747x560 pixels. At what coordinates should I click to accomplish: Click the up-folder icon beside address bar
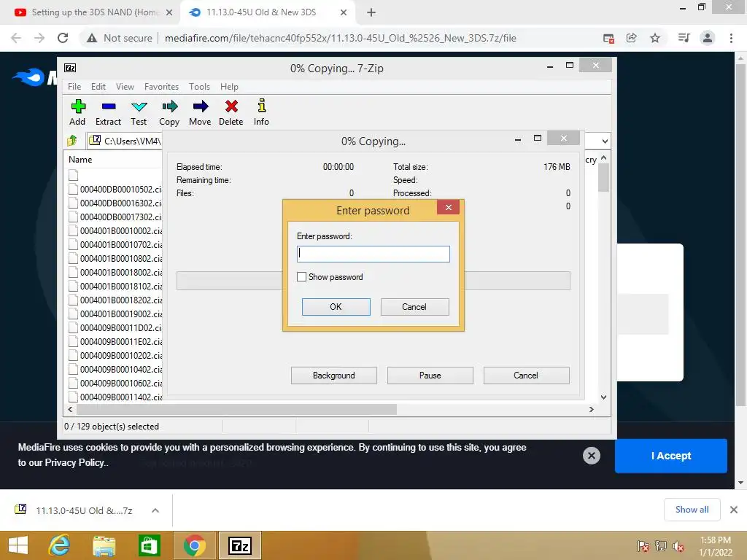tap(72, 141)
